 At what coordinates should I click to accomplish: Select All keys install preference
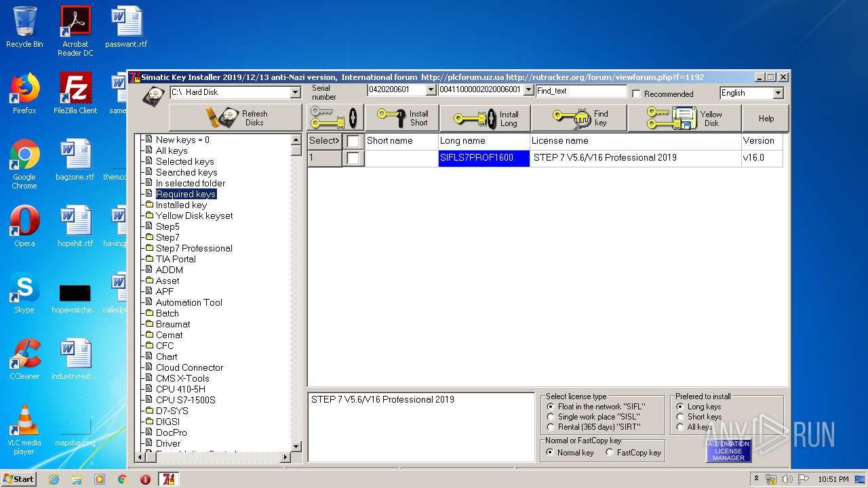[x=680, y=427]
